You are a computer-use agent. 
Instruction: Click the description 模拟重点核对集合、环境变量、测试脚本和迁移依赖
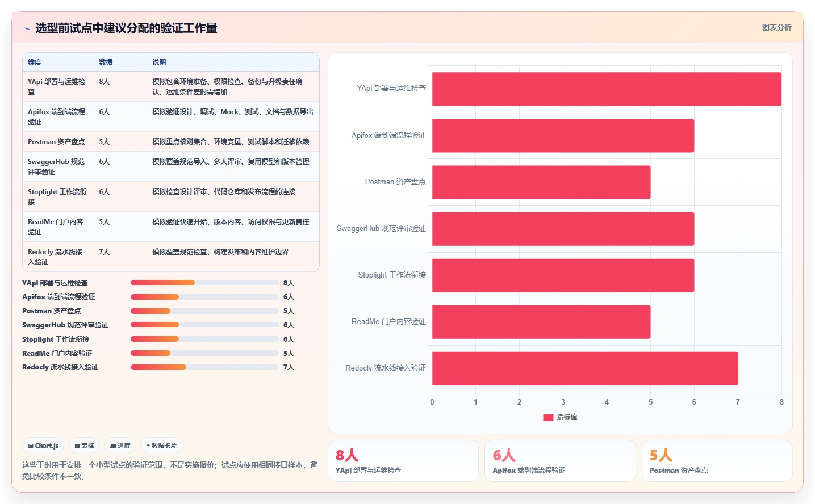point(231,141)
